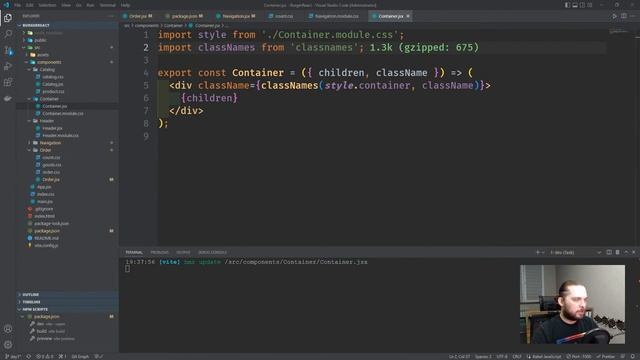Image resolution: width=640 pixels, height=360 pixels.
Task: Split the terminal panel
Action: point(609,252)
